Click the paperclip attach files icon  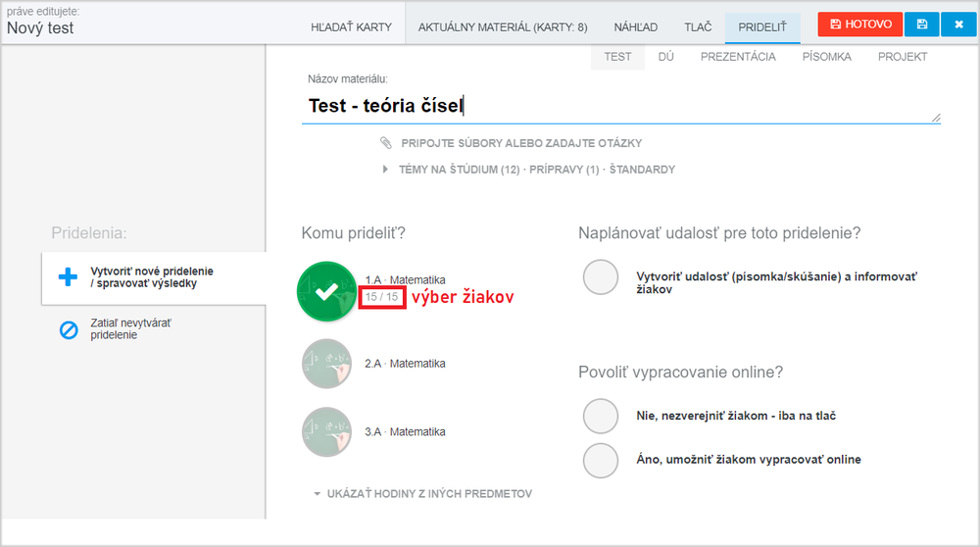[x=385, y=143]
